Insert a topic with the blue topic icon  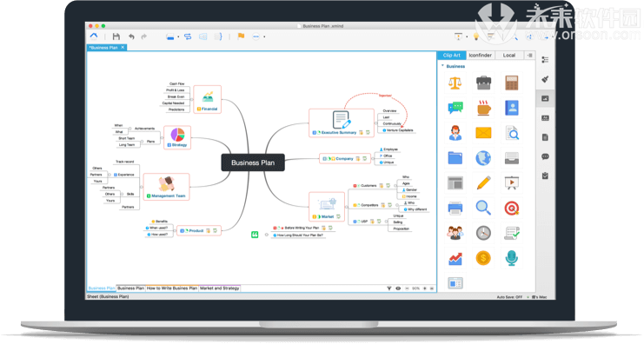tap(170, 36)
